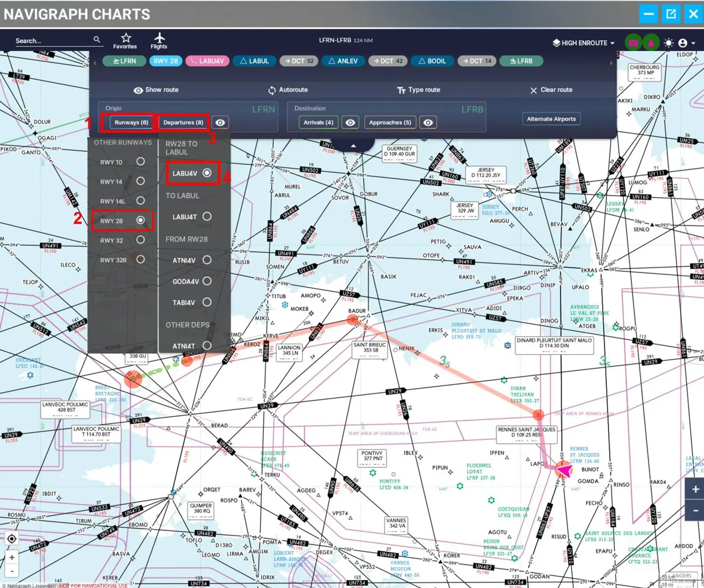Click the magenta aircraft position icon
The width and height of the screenshot is (704, 588).
(x=651, y=43)
